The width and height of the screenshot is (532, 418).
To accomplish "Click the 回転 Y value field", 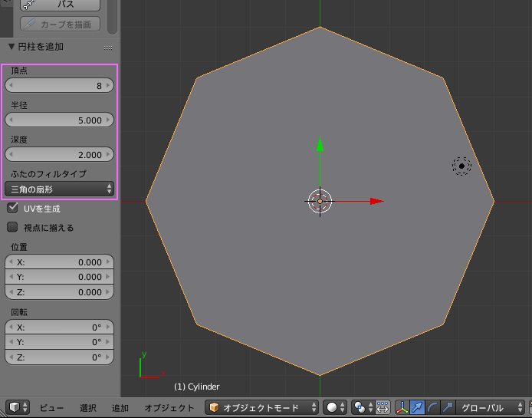I will 59,342.
